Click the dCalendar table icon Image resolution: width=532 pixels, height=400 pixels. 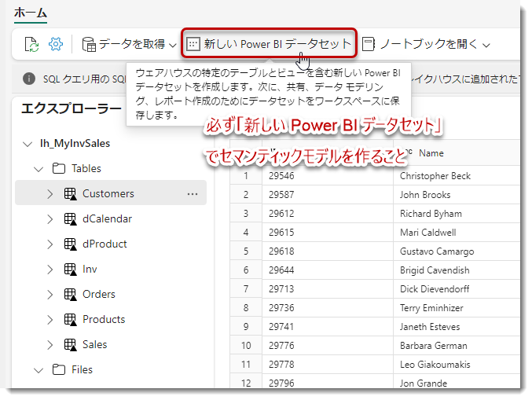point(70,219)
